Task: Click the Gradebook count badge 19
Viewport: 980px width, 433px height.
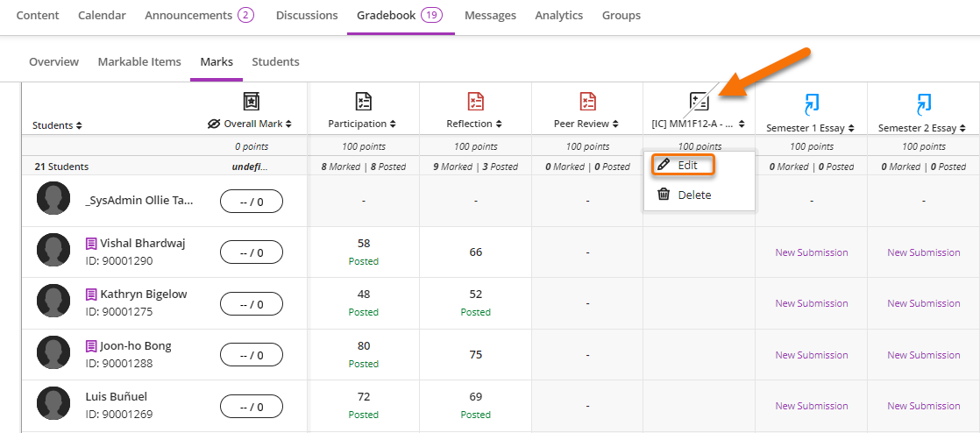Action: pyautogui.click(x=432, y=16)
